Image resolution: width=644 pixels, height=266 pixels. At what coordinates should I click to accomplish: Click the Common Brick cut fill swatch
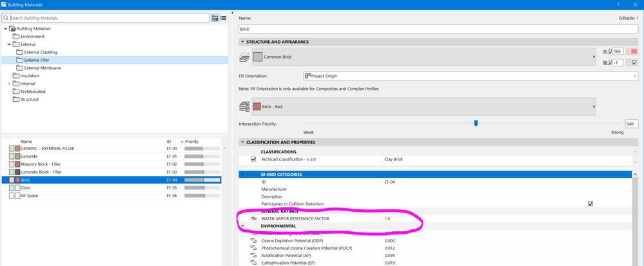(x=257, y=57)
